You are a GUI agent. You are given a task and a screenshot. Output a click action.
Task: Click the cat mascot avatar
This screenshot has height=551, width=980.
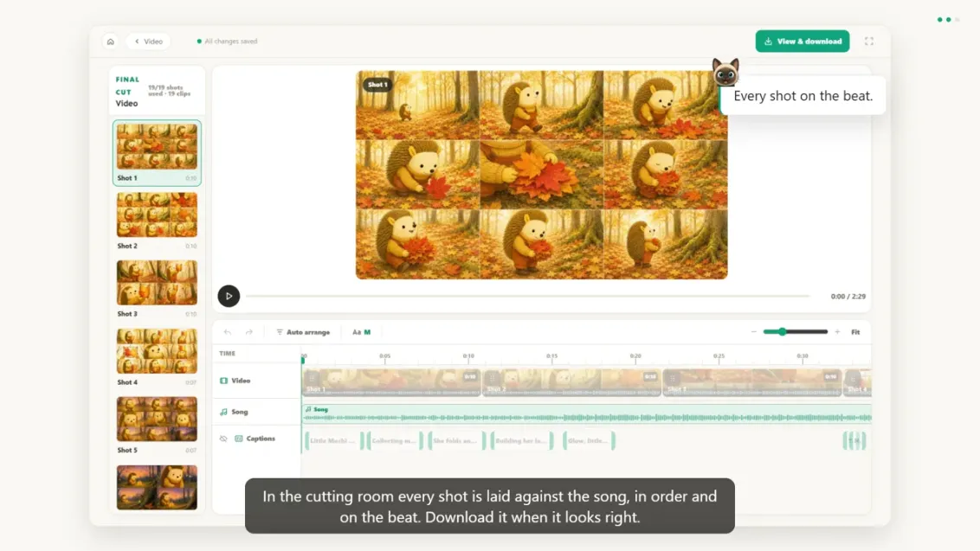pos(725,72)
